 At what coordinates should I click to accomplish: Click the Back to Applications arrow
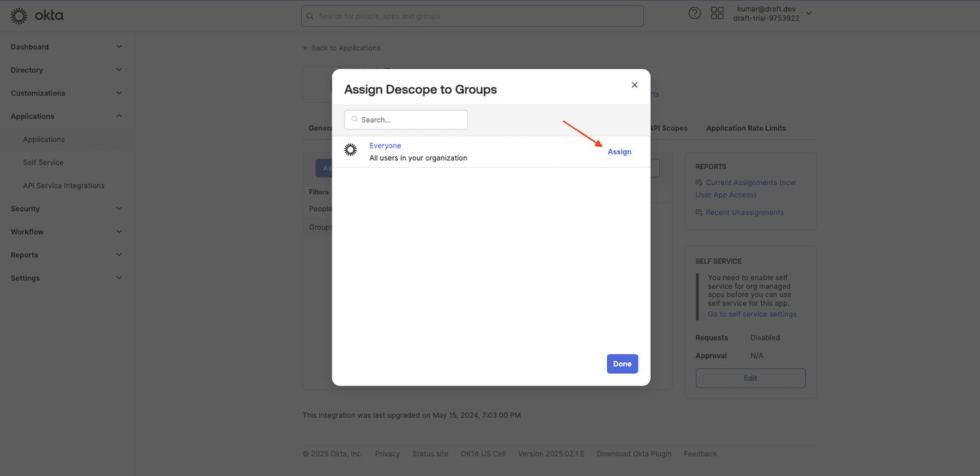coord(305,47)
